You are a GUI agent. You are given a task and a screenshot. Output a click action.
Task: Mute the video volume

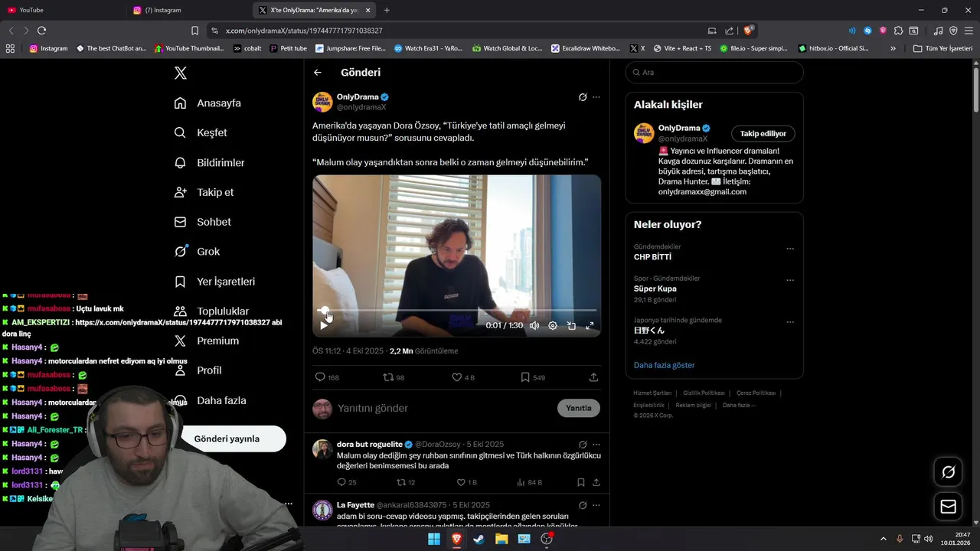[534, 325]
